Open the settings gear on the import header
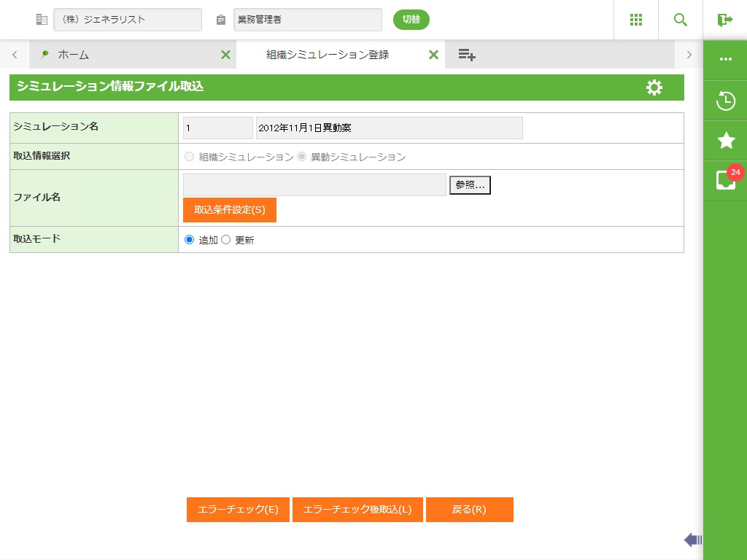The width and height of the screenshot is (747, 560). tap(654, 87)
